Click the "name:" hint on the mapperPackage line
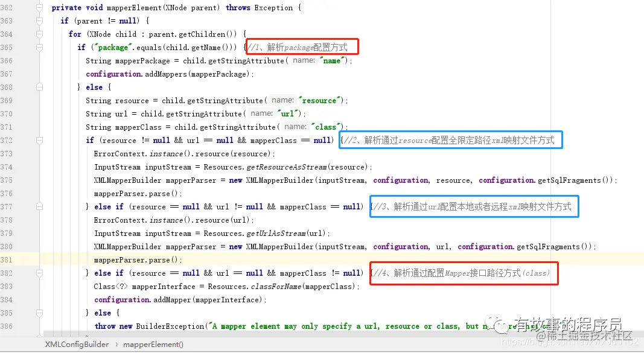The height and width of the screenshot is (353, 644). tap(304, 60)
